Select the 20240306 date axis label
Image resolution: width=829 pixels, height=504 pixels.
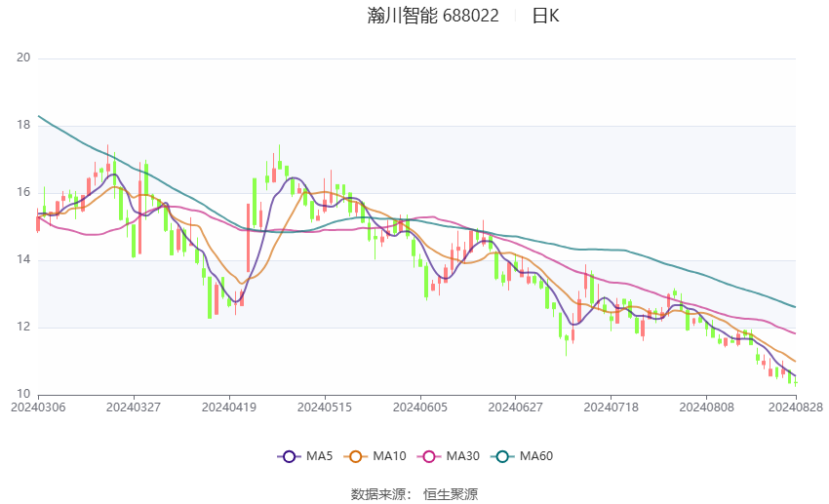tap(38, 407)
